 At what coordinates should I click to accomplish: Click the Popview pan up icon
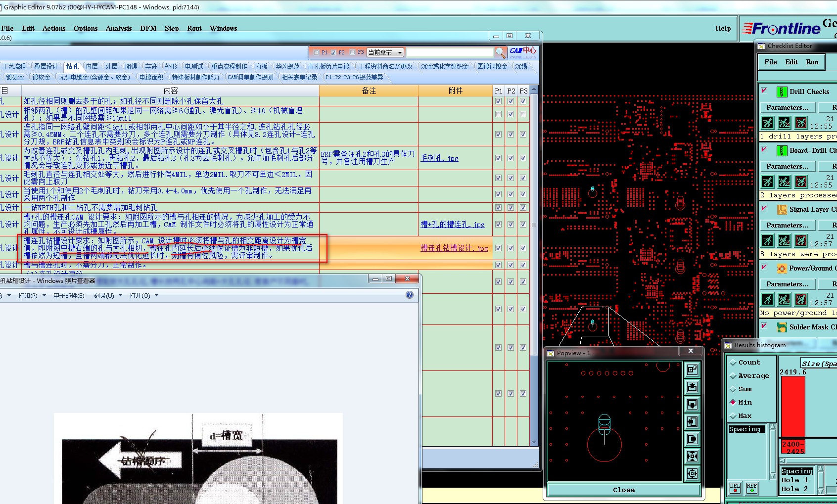click(692, 387)
